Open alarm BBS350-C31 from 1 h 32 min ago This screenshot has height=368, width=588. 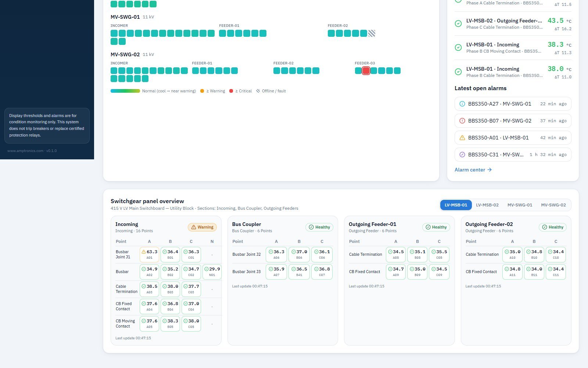[513, 155]
